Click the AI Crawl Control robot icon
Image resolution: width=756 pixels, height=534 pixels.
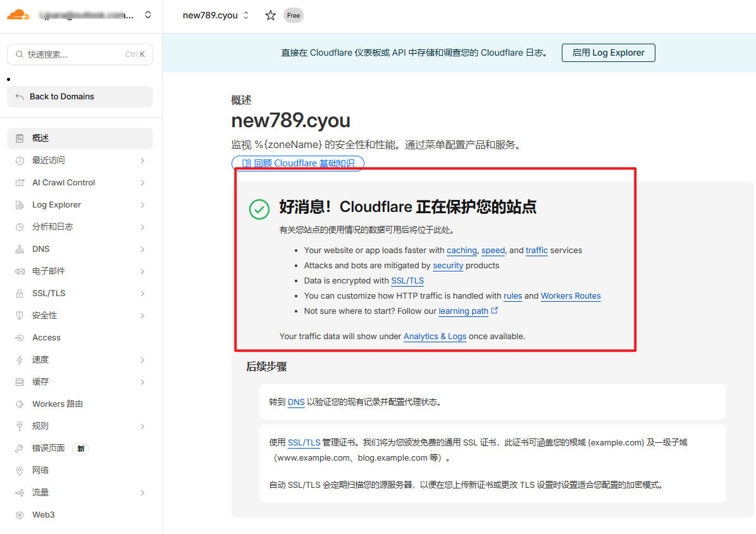[20, 183]
